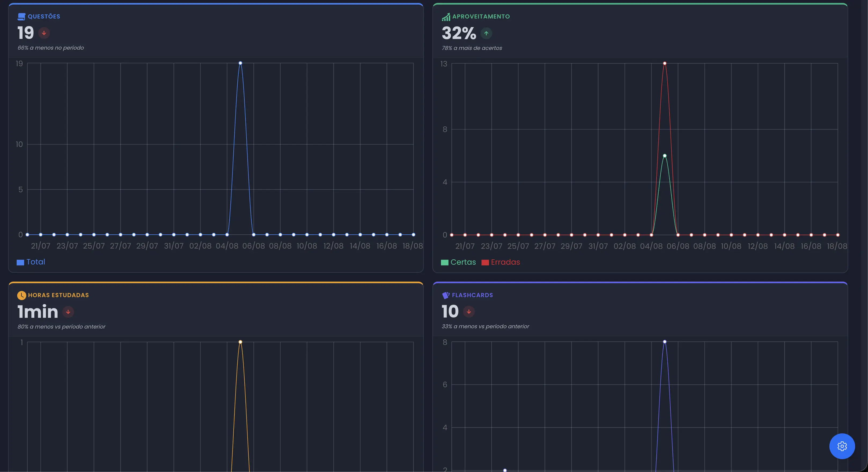The image size is (868, 472).
Task: Click the red down arrow beside 1min
Action: [x=68, y=312]
